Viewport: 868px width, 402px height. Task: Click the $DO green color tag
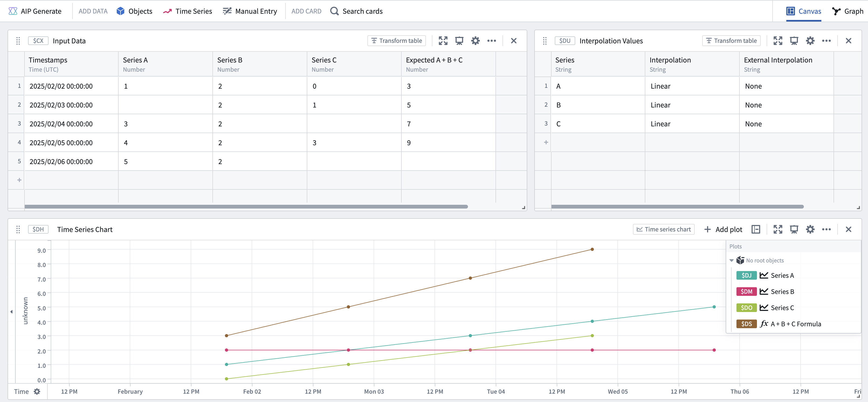[x=746, y=308]
